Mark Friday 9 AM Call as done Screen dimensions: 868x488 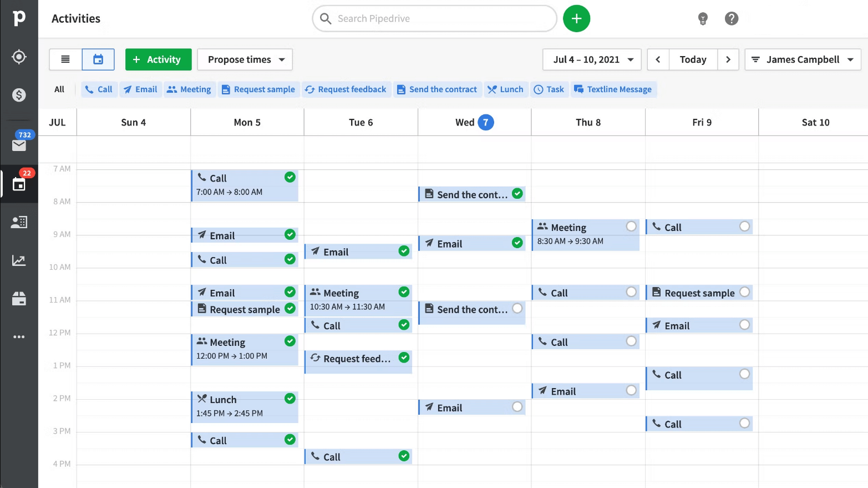[x=745, y=226]
